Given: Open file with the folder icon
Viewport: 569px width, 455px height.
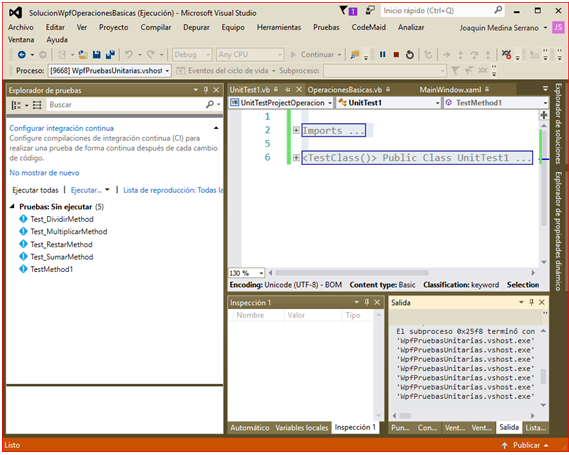Looking at the screenshot, I should (x=83, y=55).
